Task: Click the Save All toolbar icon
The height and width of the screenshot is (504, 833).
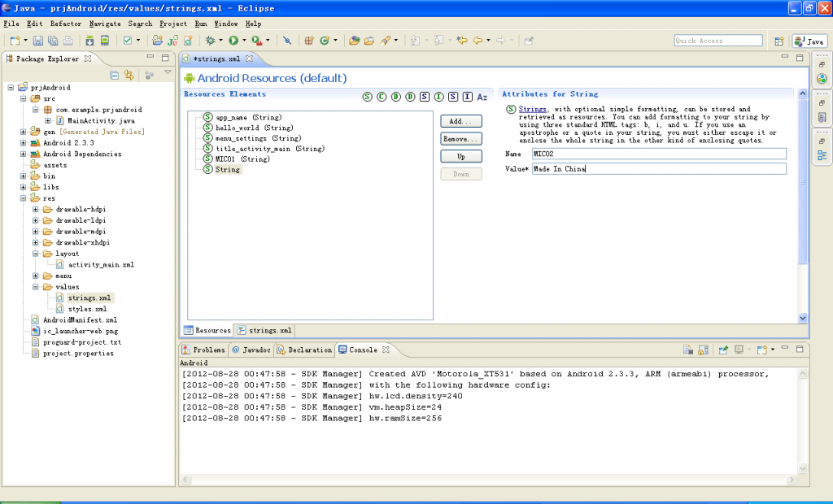Action: coord(53,41)
